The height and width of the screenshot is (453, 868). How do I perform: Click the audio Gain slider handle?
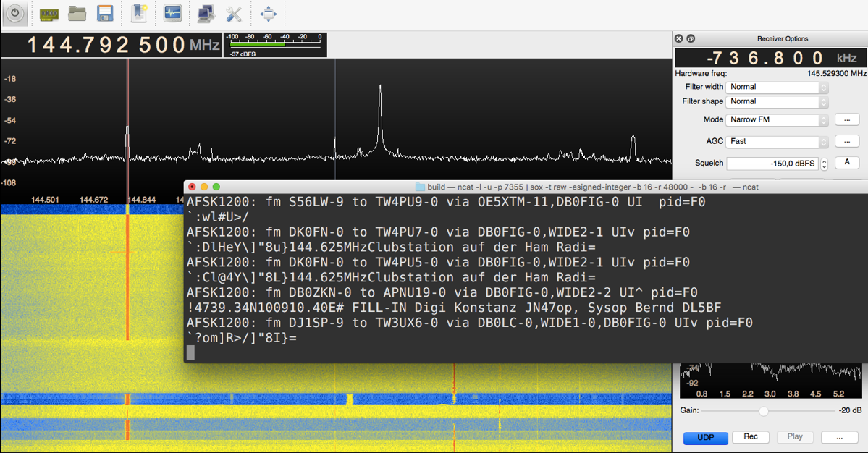[x=763, y=411]
